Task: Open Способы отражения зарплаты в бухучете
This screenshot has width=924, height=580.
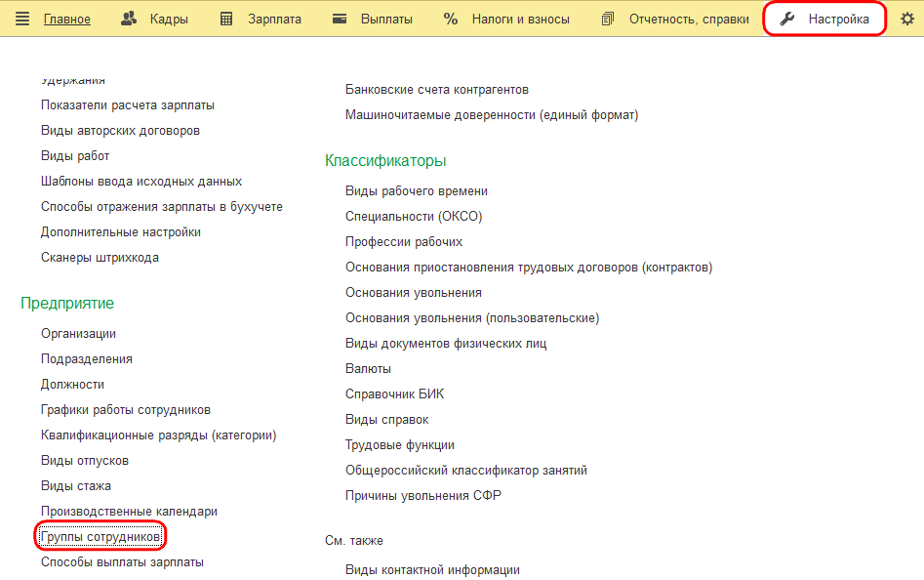Action: 162,207
